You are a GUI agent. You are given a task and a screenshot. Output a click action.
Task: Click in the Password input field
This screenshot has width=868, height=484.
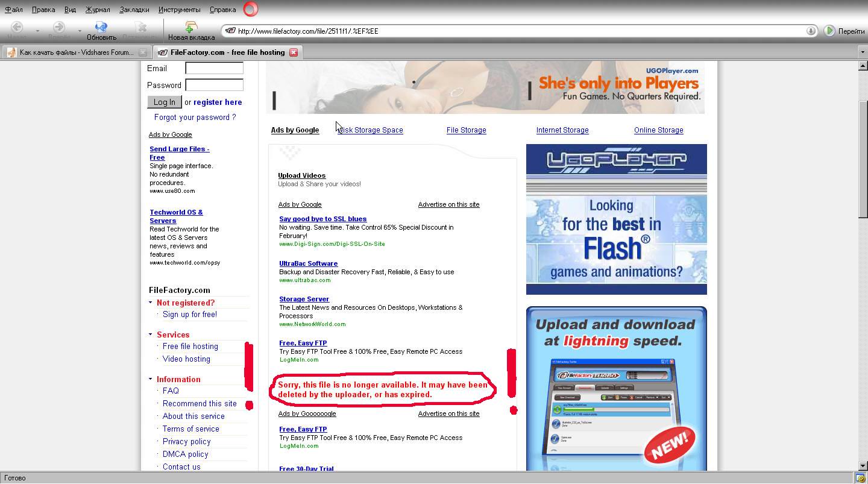214,85
